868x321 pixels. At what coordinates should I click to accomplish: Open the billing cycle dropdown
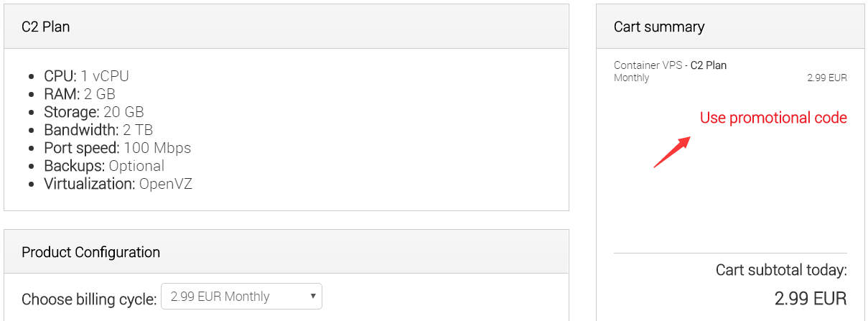(241, 297)
